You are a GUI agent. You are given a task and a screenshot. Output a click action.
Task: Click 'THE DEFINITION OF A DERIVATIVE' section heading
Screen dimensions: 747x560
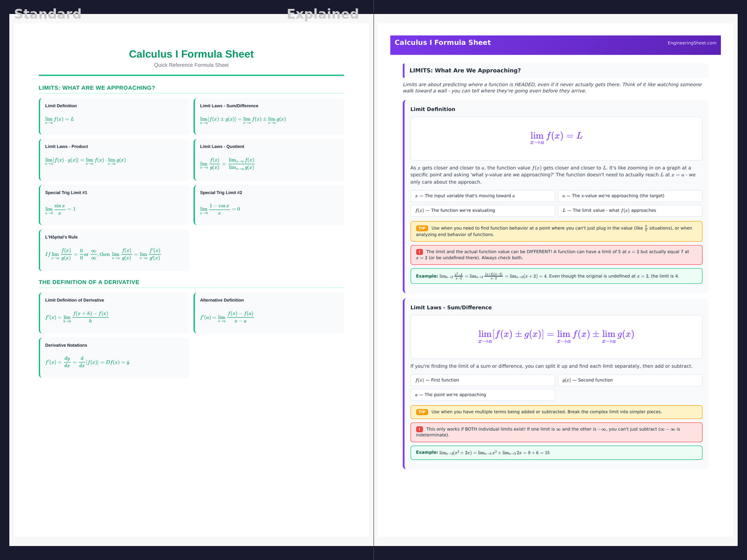pyautogui.click(x=89, y=282)
